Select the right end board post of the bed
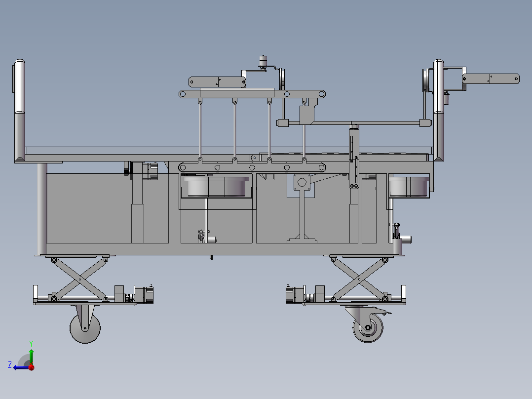Screen dimensions: 532x399 (x=438, y=110)
